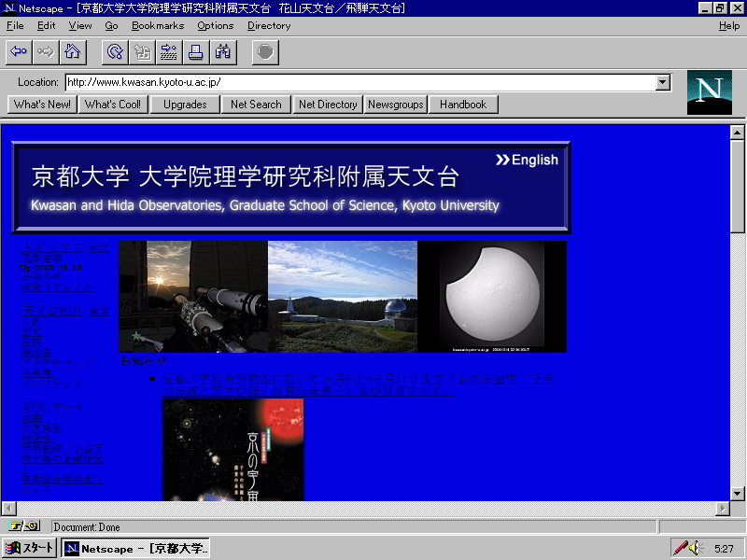Click the telescope at sunset photo
Screen dimensions: 747x560
193,297
